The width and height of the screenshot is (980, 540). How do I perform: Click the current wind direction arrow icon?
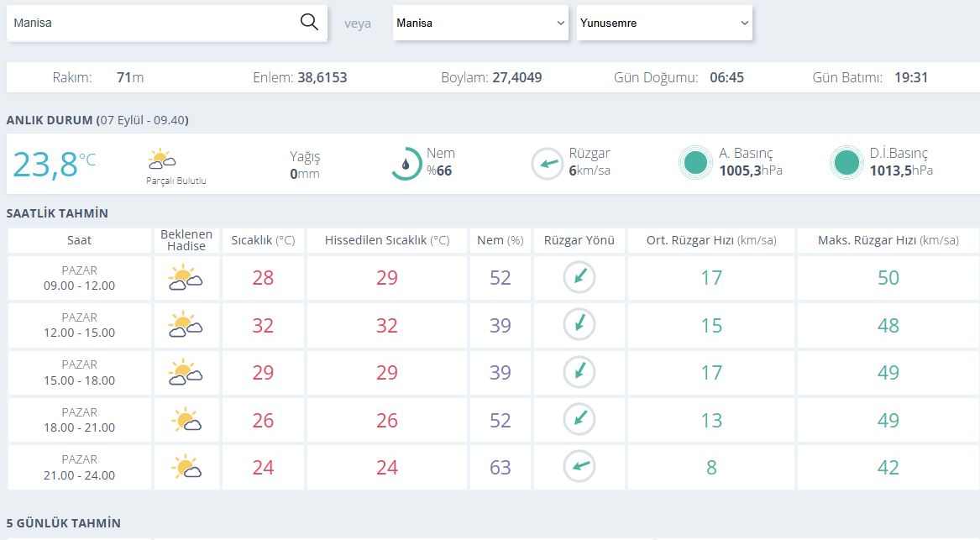pos(548,164)
